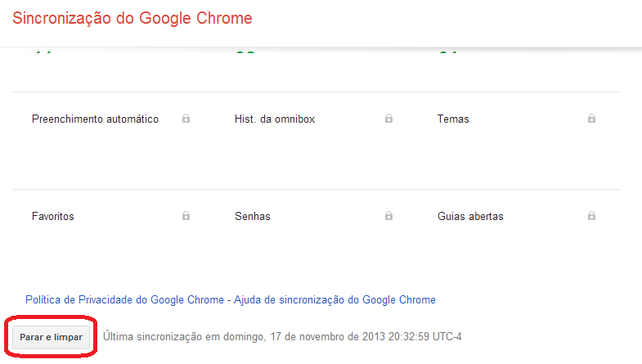Viewport: 642px width, 364px height.
Task: Click the lock icon beside Senhas
Action: [x=388, y=215]
